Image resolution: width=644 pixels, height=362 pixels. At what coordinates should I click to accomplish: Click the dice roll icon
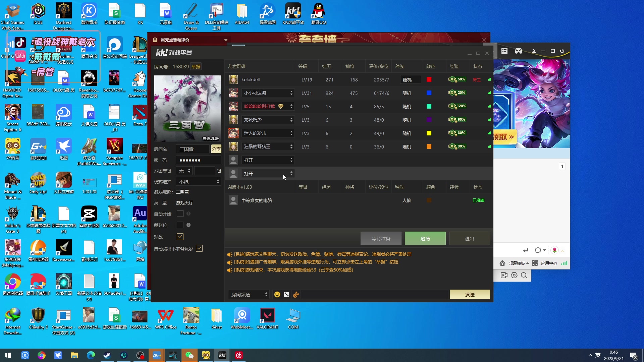pos(286,295)
